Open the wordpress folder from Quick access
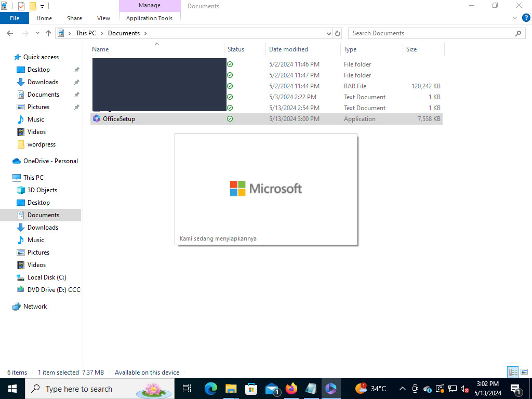 pos(42,144)
